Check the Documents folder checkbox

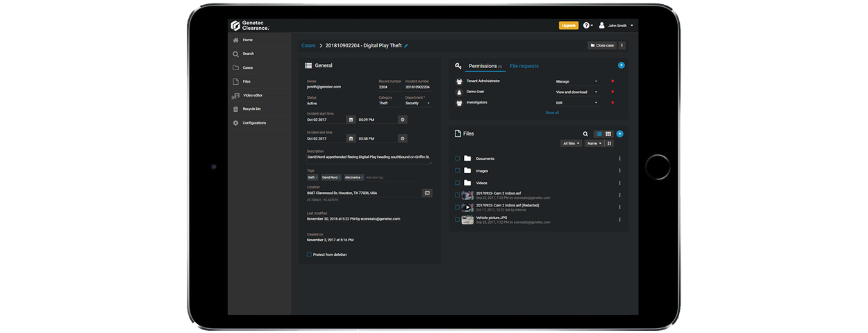click(x=458, y=159)
